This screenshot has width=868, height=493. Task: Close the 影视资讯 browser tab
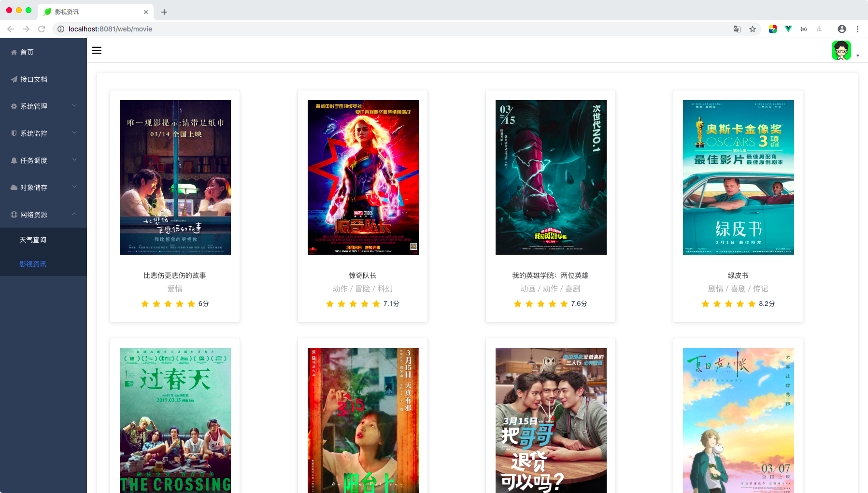pos(146,12)
